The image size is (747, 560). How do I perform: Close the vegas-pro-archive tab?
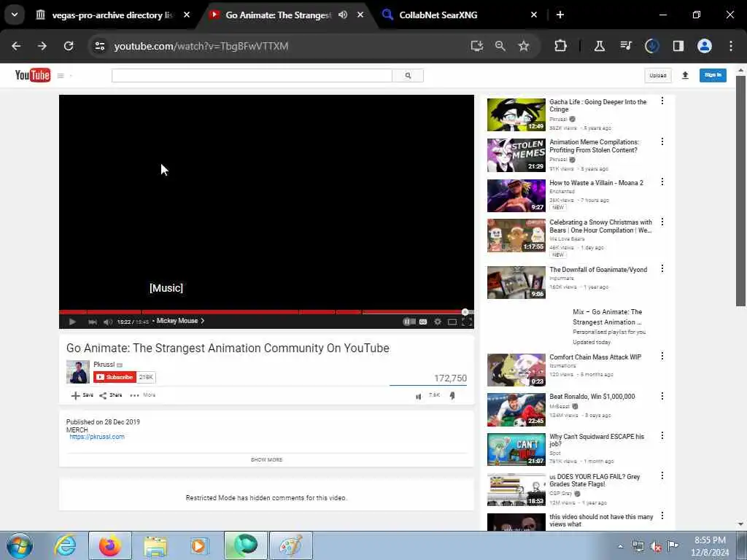point(187,15)
